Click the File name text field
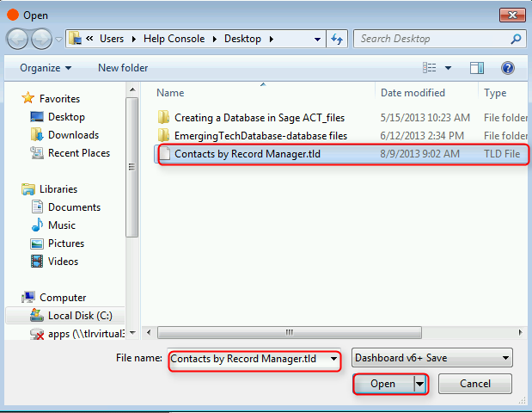532x413 pixels. pos(248,359)
